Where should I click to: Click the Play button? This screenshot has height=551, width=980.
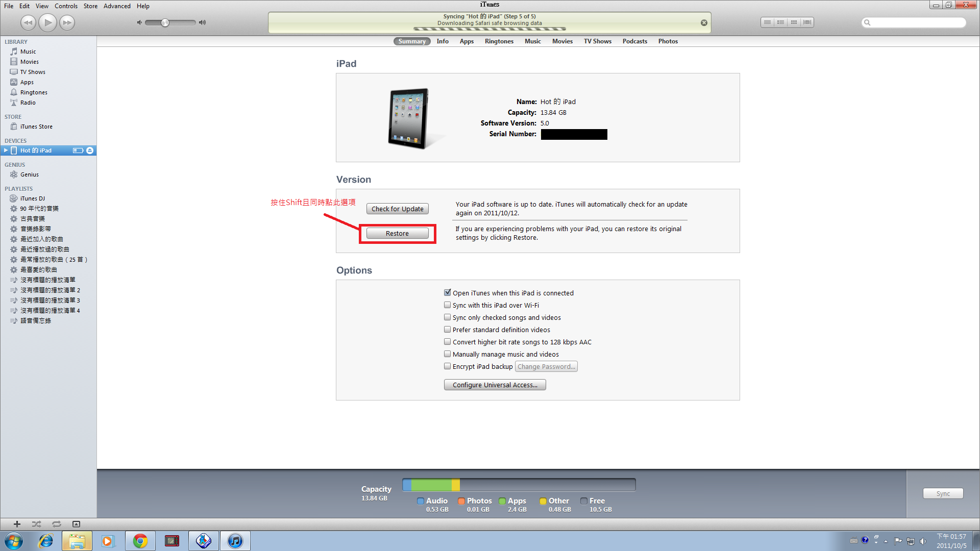coord(47,22)
